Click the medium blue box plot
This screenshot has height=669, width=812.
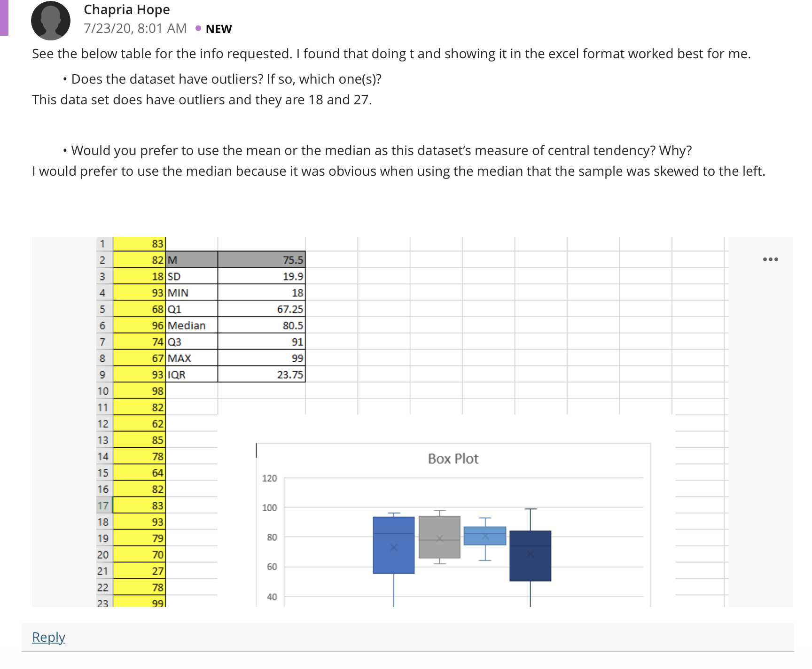pos(394,545)
